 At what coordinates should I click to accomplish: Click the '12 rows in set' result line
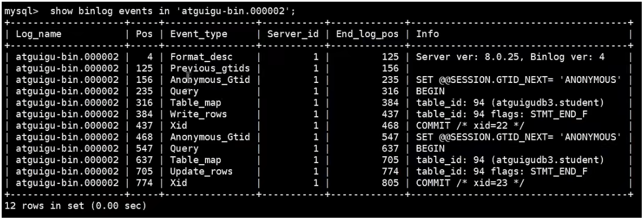click(x=76, y=206)
